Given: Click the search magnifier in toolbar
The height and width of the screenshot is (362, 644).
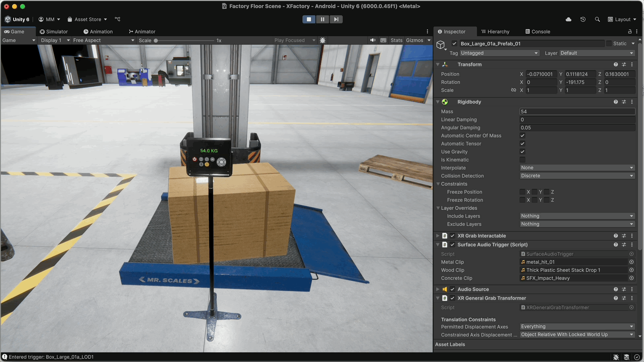Looking at the screenshot, I should click(597, 19).
